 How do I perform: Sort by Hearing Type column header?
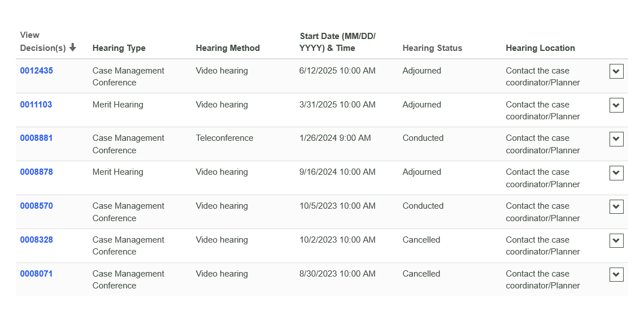119,48
